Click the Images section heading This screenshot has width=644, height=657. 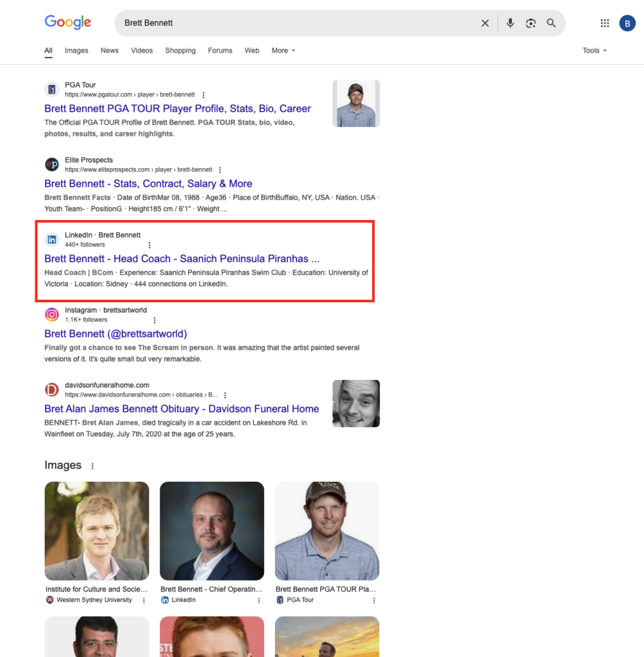(x=63, y=466)
